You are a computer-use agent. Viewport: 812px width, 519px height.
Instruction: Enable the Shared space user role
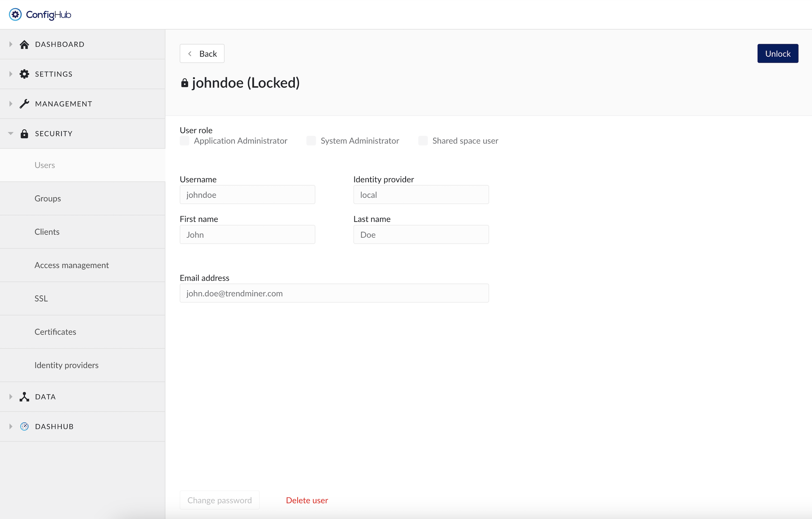[423, 141]
